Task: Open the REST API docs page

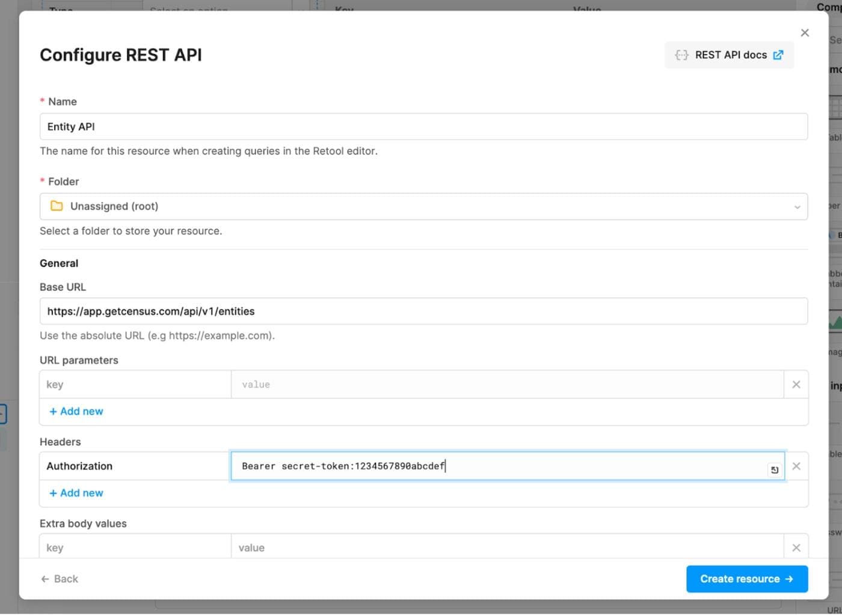Action: 729,55
